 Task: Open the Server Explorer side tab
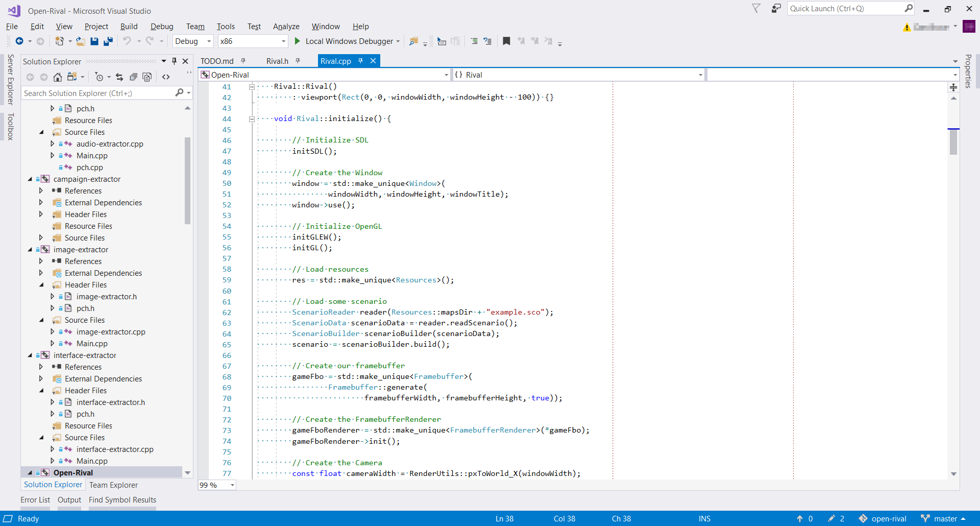[10, 79]
